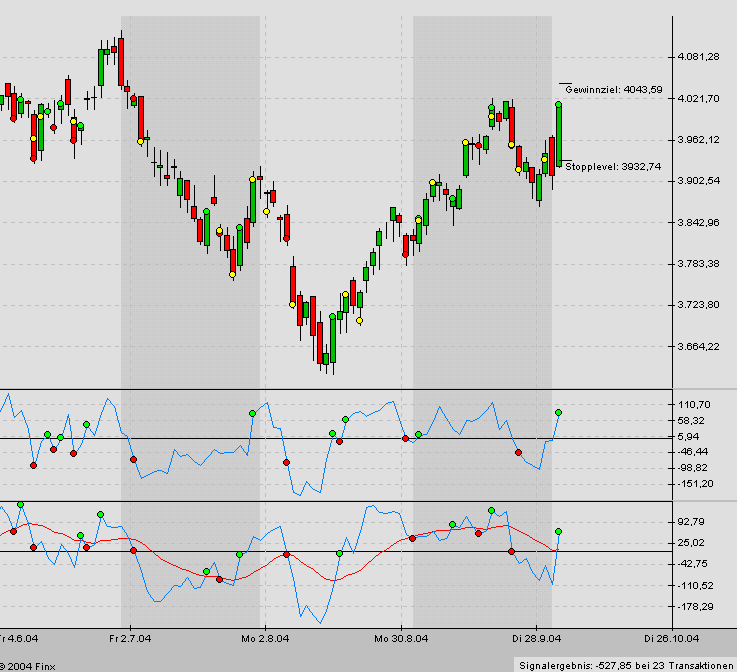Screen dimensions: 737x672
Task: Click red dot on upper oscillator at Fr 2.7.04
Action: point(133,459)
